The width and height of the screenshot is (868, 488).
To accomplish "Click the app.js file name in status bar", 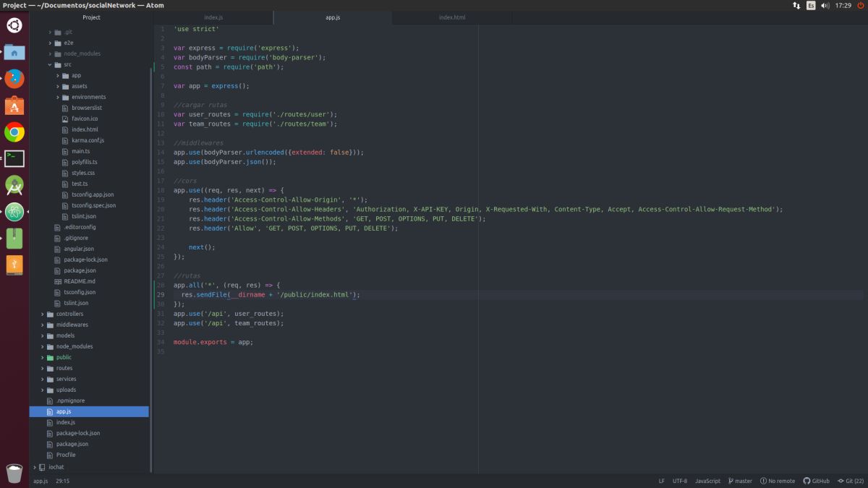I will coord(41,481).
